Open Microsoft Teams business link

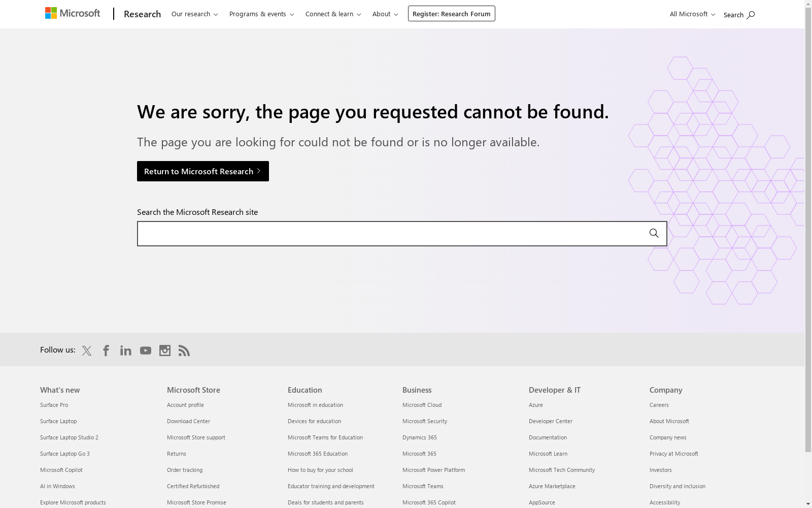point(423,486)
